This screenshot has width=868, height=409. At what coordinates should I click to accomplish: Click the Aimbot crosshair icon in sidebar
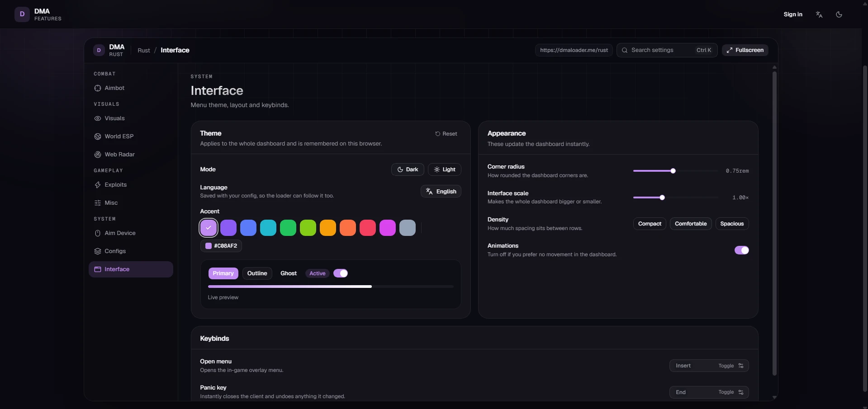[98, 88]
